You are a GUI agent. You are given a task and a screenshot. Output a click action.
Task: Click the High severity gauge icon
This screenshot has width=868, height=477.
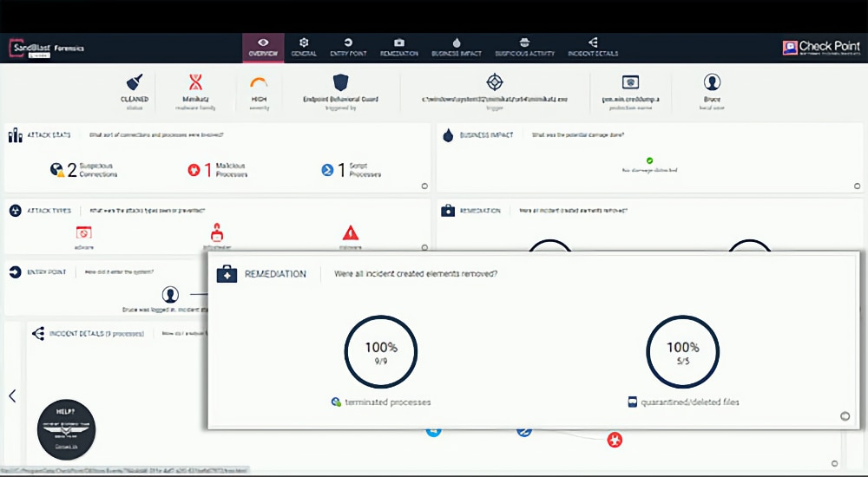[259, 83]
